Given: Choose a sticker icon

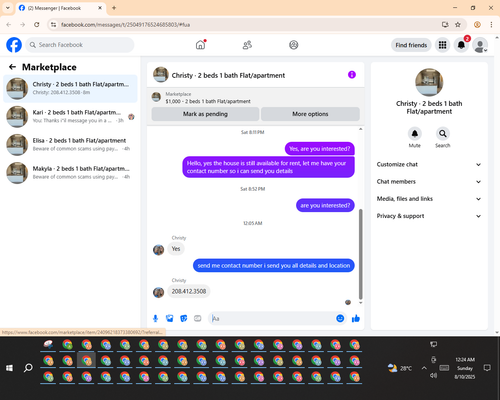Looking at the screenshot, I should (184, 318).
